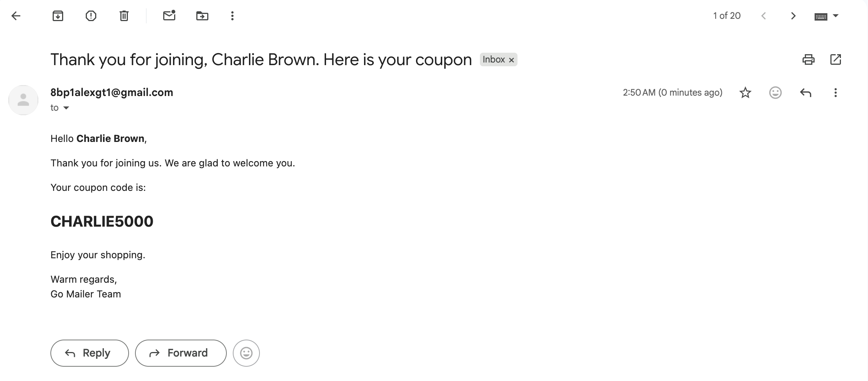Click the Reply button below the message
Screen dimensions: 868x381
tap(90, 353)
